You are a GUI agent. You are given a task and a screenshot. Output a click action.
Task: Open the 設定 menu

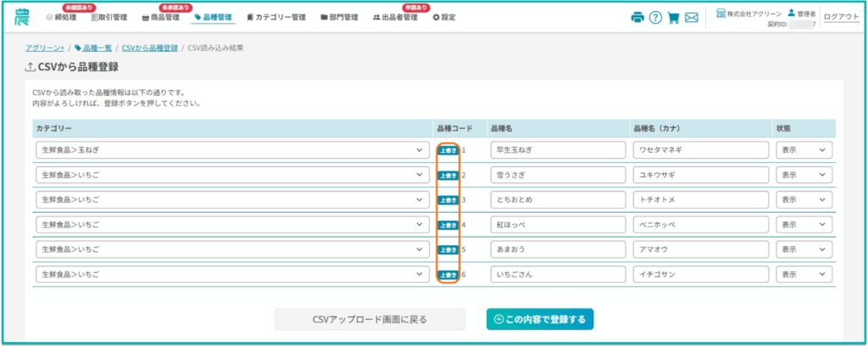coord(443,18)
